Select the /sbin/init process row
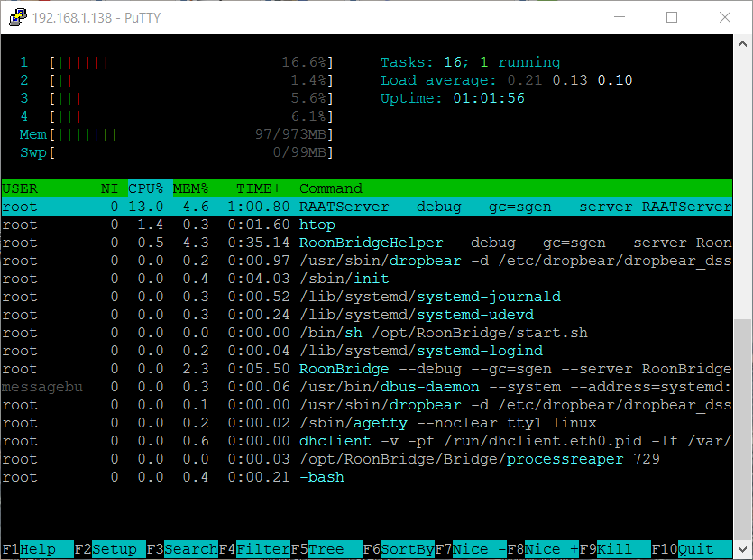This screenshot has height=560, width=753. click(367, 279)
